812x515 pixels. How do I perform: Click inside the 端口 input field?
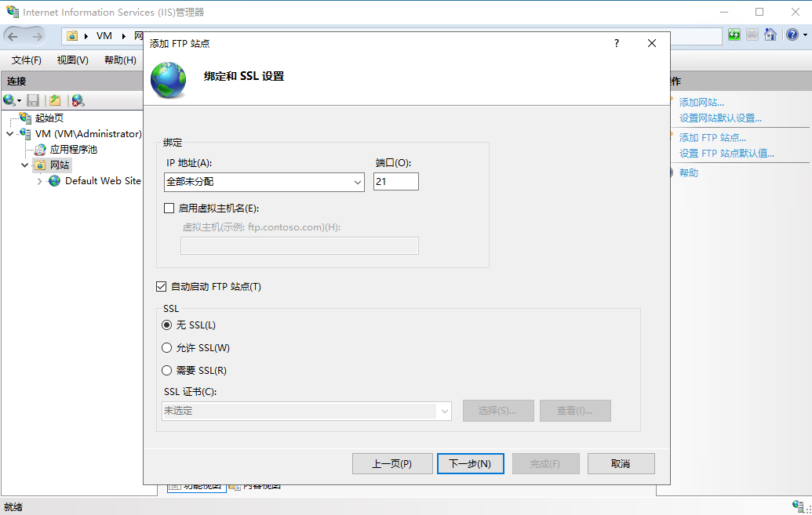tap(395, 181)
